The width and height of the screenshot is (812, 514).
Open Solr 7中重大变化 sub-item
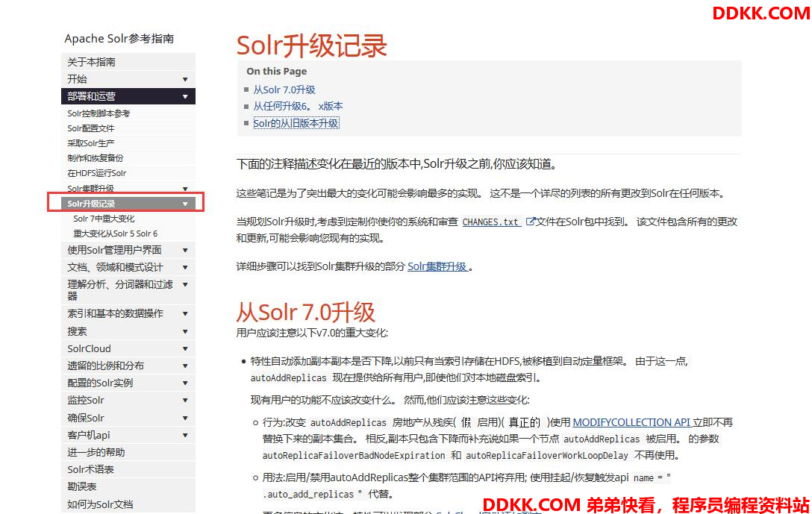click(128, 219)
